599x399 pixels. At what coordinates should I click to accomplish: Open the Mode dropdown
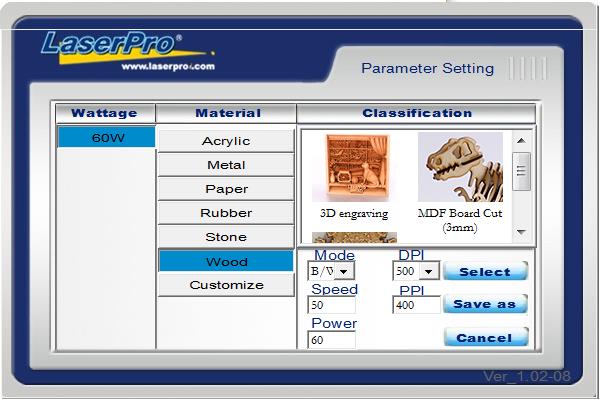click(x=344, y=271)
